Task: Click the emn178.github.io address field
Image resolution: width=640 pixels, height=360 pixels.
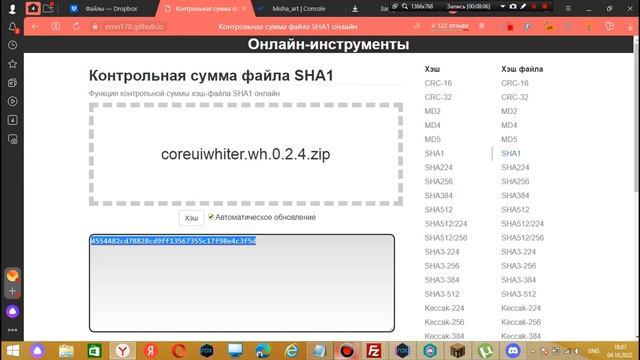Action: click(x=134, y=27)
